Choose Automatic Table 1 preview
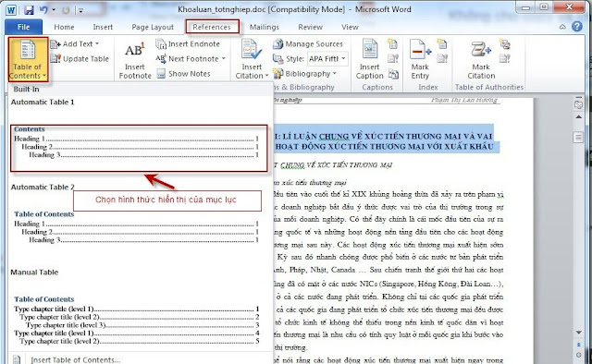 point(139,148)
